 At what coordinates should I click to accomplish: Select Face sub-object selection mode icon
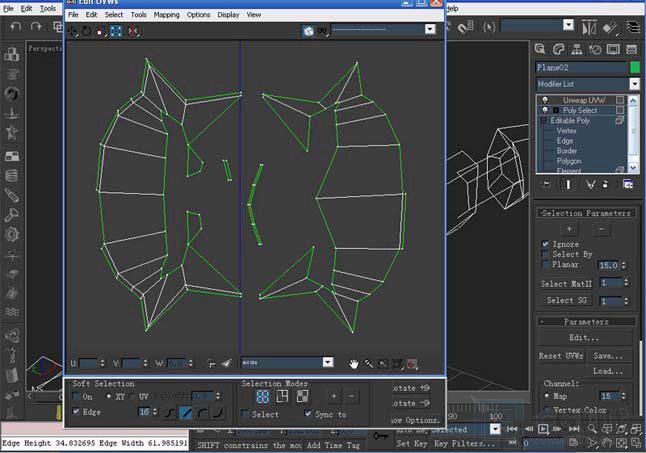(x=302, y=397)
